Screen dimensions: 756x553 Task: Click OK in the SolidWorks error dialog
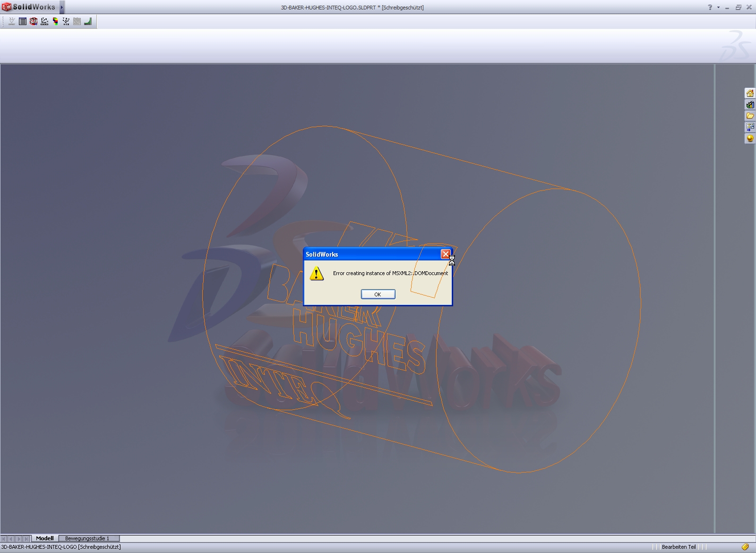[x=378, y=294]
